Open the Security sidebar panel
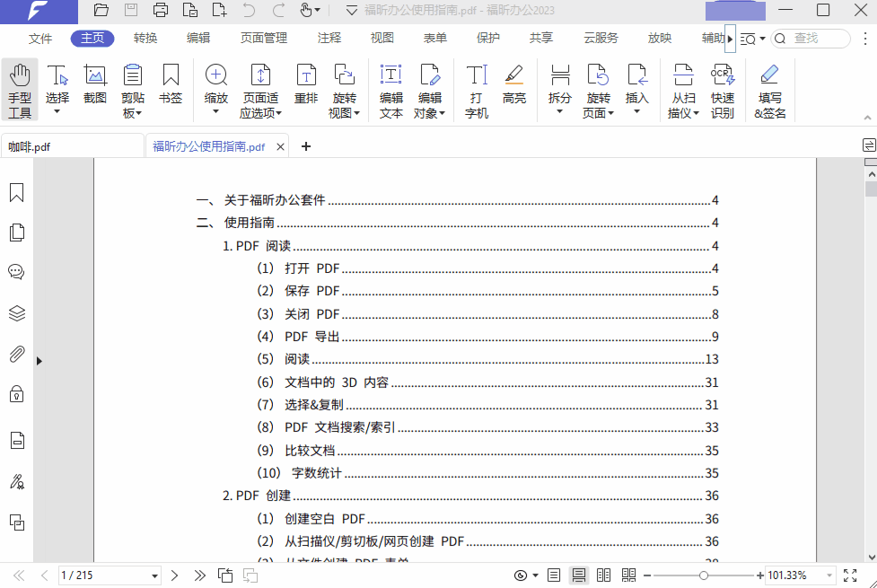This screenshot has height=588, width=877. click(x=17, y=394)
